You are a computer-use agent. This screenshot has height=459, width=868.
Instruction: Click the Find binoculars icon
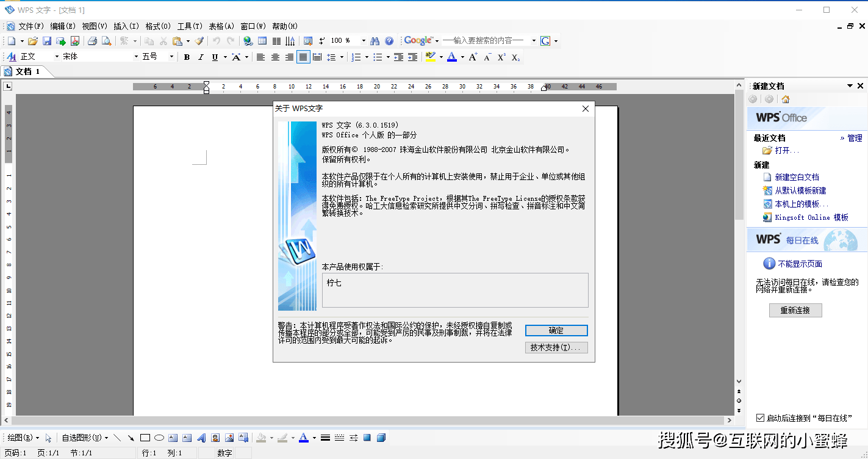[375, 41]
